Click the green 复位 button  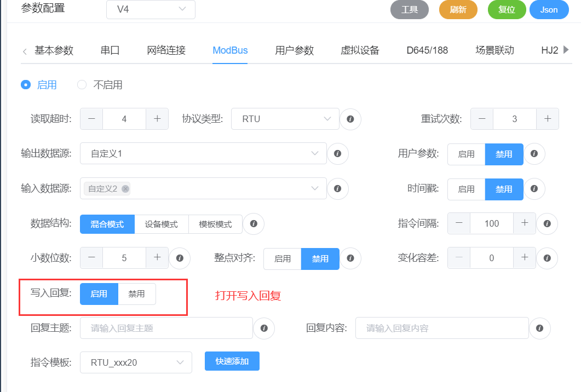click(507, 10)
